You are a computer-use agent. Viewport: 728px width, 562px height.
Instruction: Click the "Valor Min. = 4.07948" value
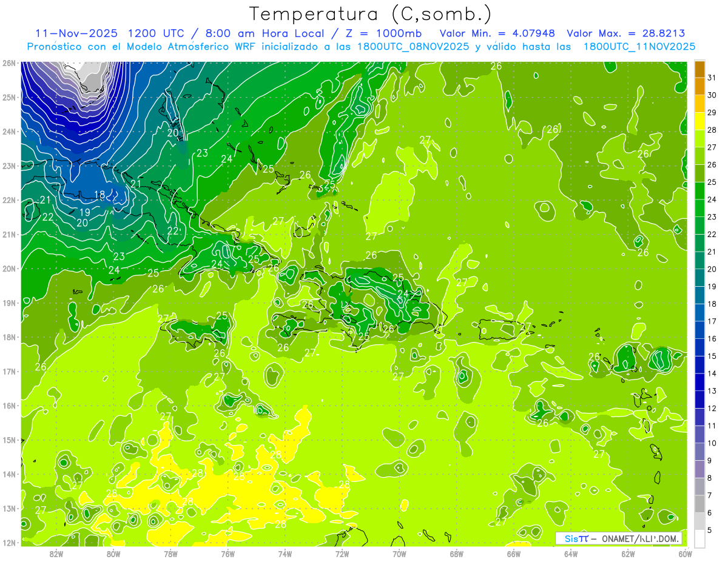pyautogui.click(x=497, y=33)
